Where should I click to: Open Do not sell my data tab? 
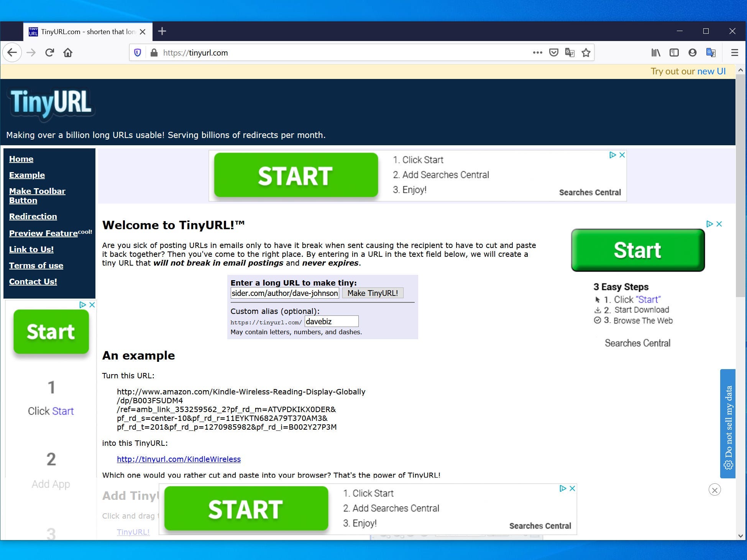pos(728,424)
